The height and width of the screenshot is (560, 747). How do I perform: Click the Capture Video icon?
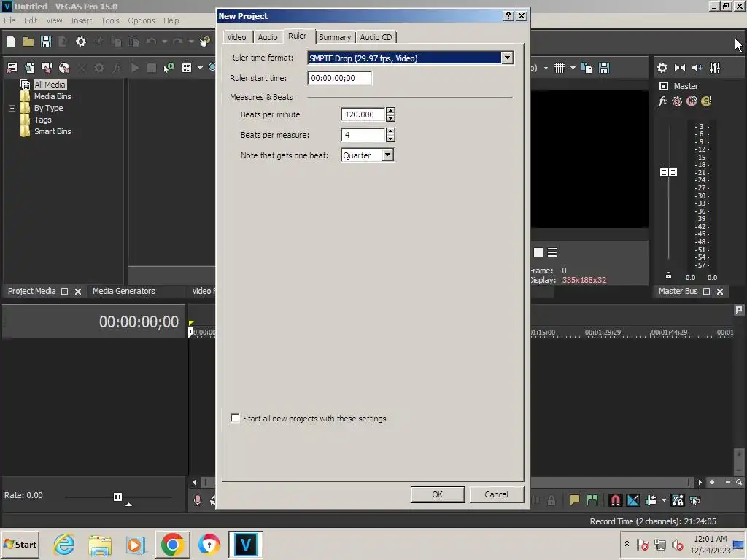point(47,68)
